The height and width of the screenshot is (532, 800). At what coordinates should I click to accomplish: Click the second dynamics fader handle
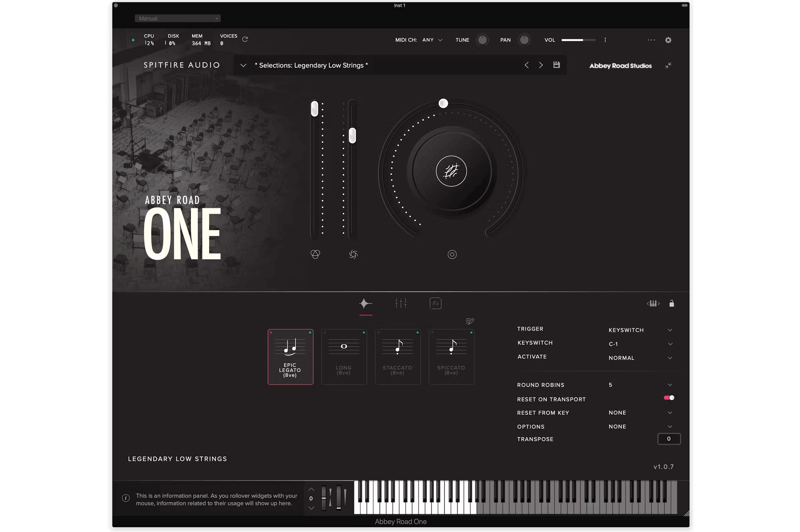(352, 135)
